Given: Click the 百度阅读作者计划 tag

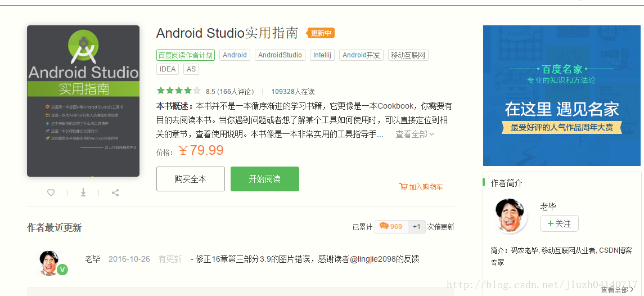Looking at the screenshot, I should [x=186, y=55].
